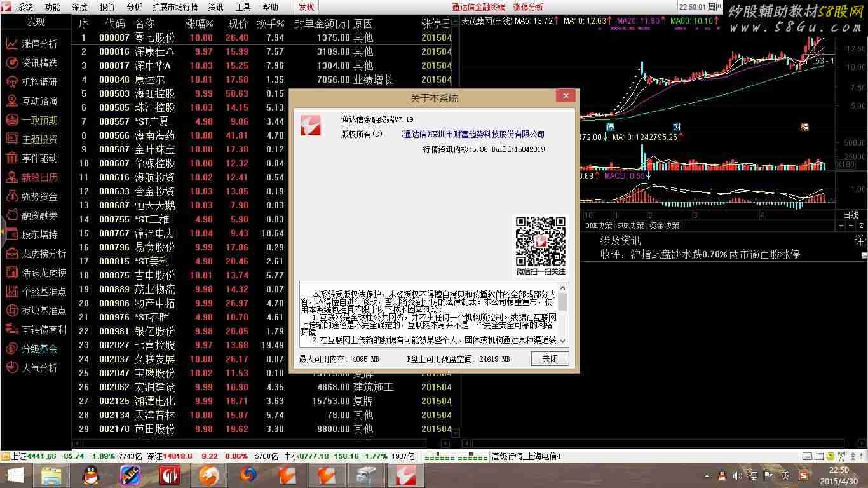Close the 关于本系统 dialog with the X

point(566,96)
